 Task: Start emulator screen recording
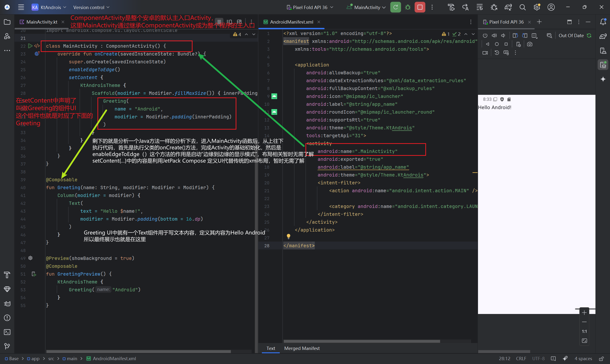485,53
